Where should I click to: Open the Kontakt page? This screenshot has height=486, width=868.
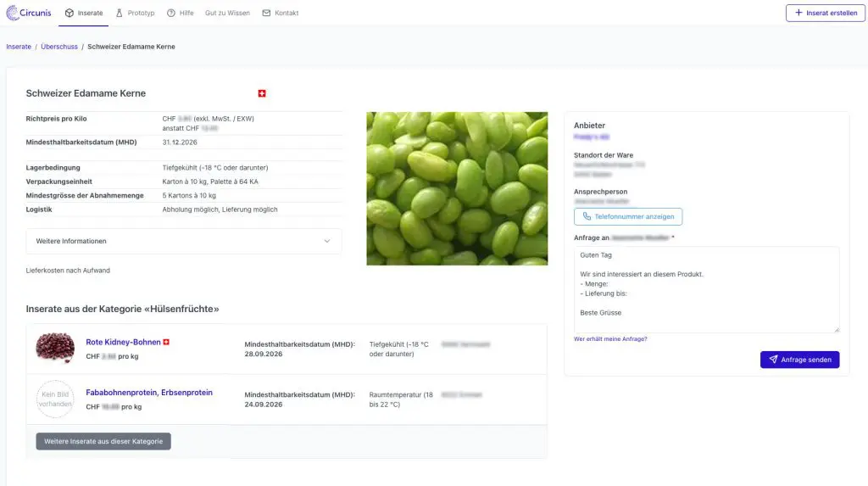(280, 13)
